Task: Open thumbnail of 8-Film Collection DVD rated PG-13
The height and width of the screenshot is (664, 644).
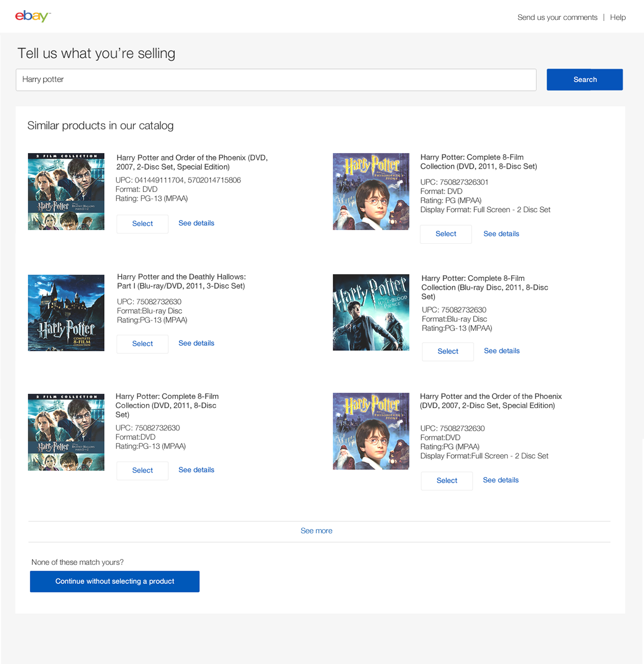Action: 66,432
